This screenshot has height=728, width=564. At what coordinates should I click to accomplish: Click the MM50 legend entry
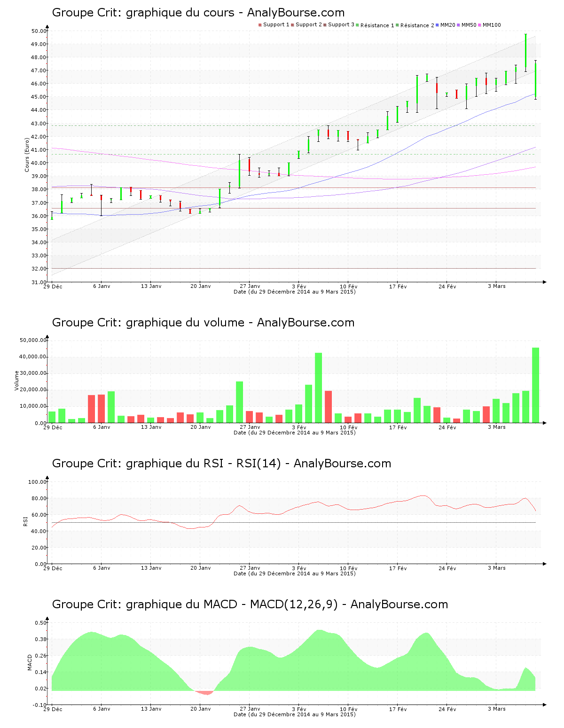[x=467, y=25]
